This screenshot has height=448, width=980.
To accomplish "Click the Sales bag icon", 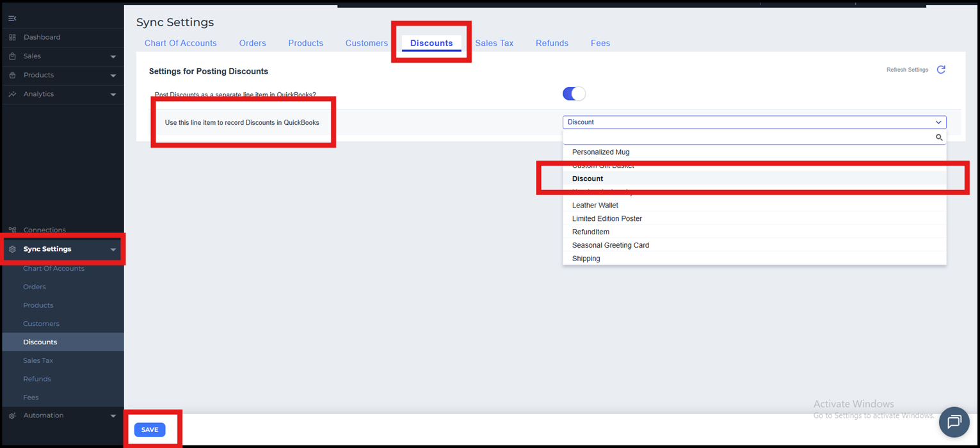I will point(12,56).
